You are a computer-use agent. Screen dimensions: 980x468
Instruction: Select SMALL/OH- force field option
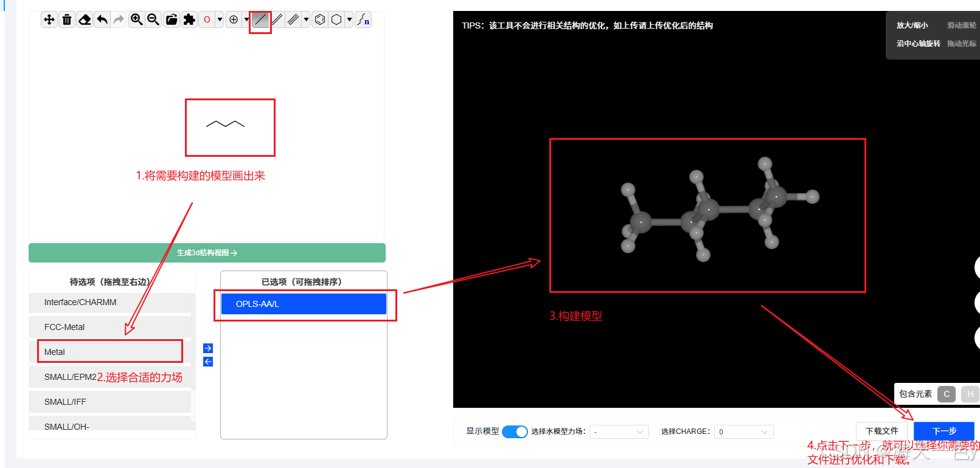pyautogui.click(x=109, y=424)
